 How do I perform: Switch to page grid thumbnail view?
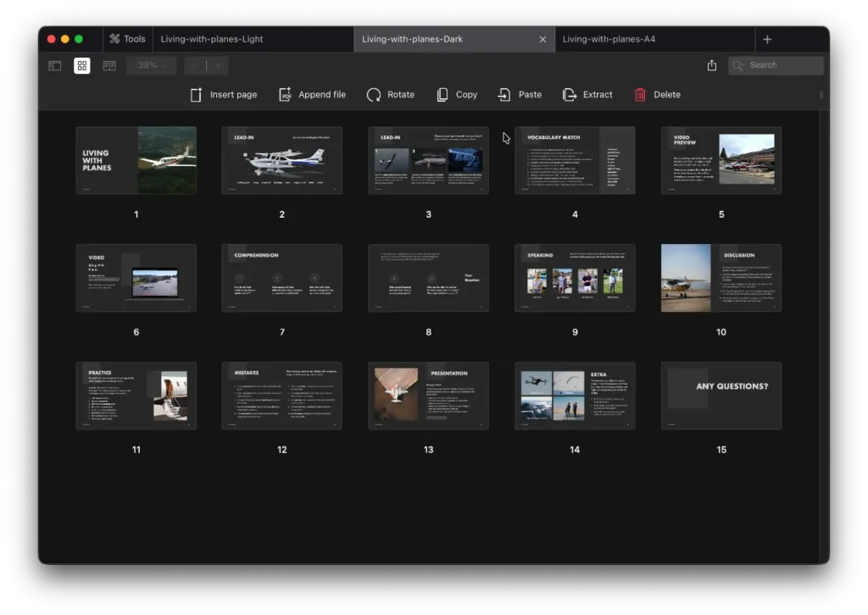click(82, 65)
